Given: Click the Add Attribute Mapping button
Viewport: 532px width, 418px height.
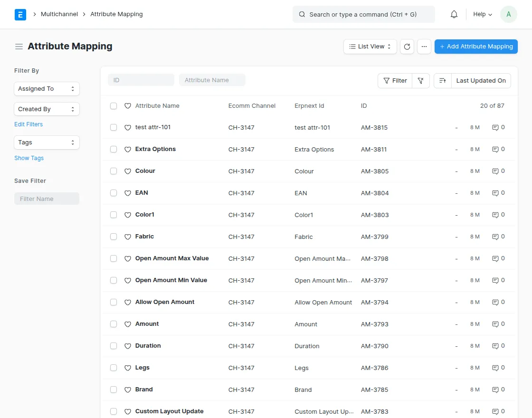Looking at the screenshot, I should (476, 46).
